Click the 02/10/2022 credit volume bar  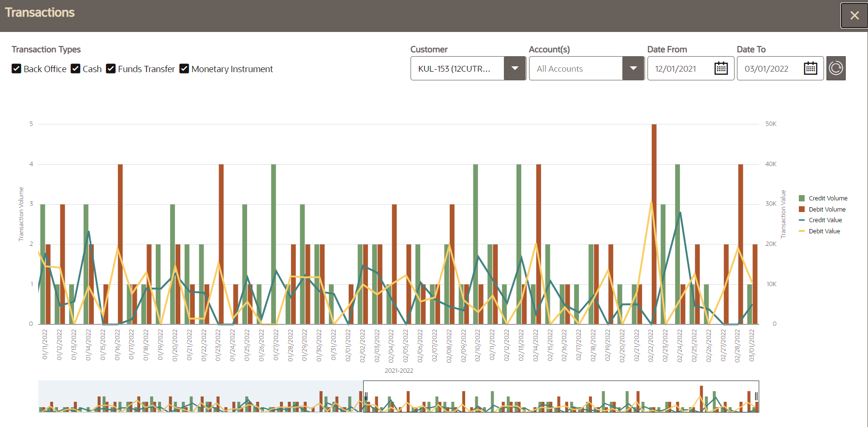(475, 244)
